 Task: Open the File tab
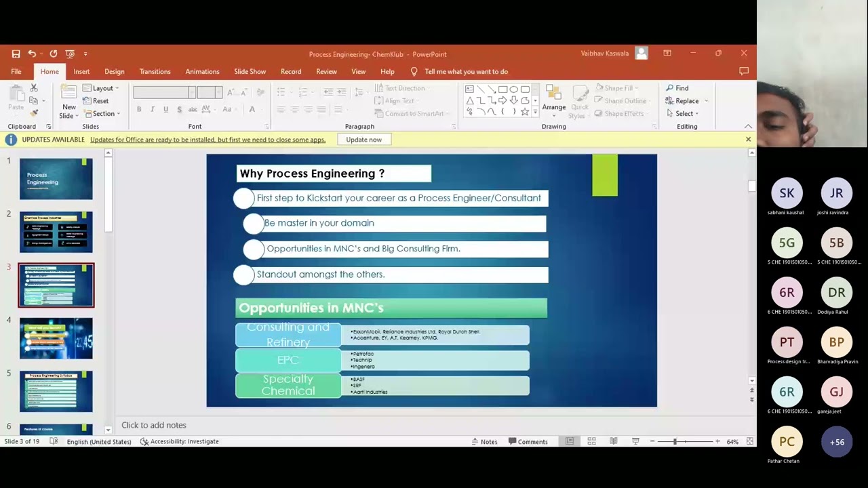coord(16,71)
